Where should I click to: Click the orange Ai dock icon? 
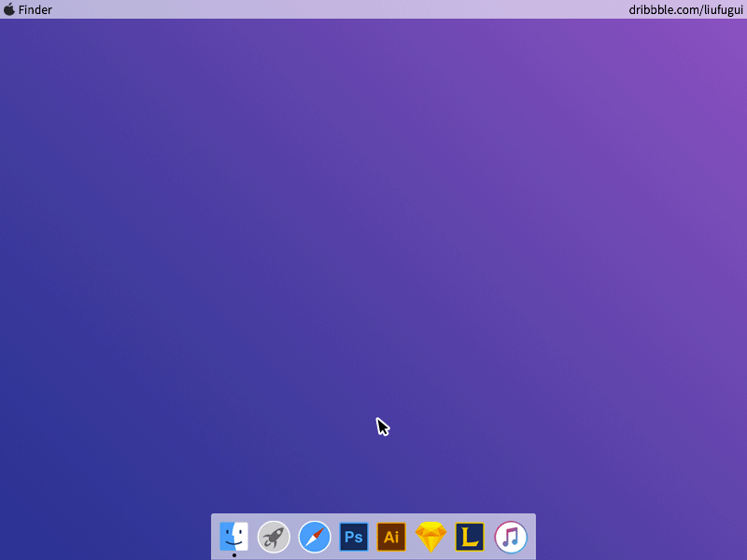[x=392, y=537]
